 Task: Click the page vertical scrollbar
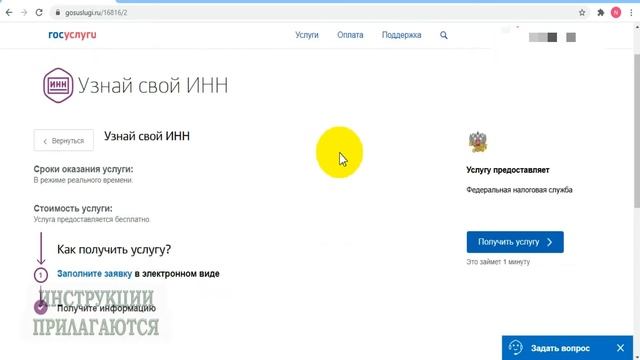coord(636,131)
